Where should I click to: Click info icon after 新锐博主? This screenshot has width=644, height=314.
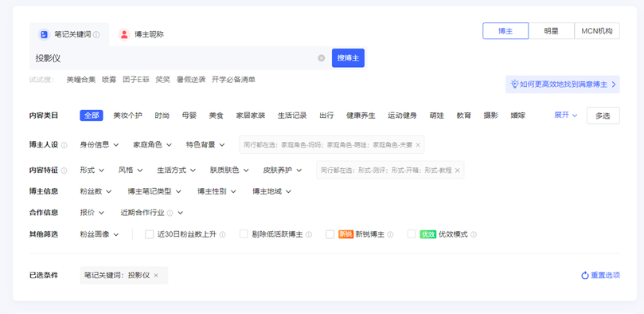[391, 234]
